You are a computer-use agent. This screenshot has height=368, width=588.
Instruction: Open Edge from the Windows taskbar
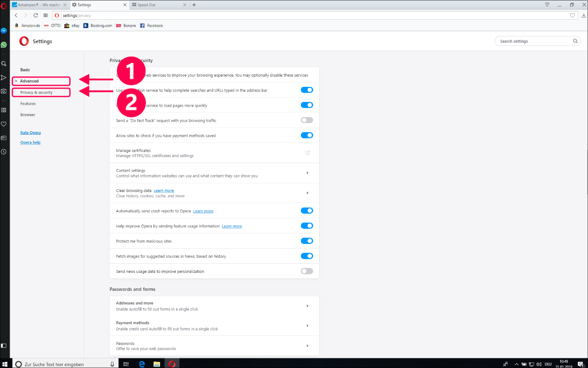point(141,364)
